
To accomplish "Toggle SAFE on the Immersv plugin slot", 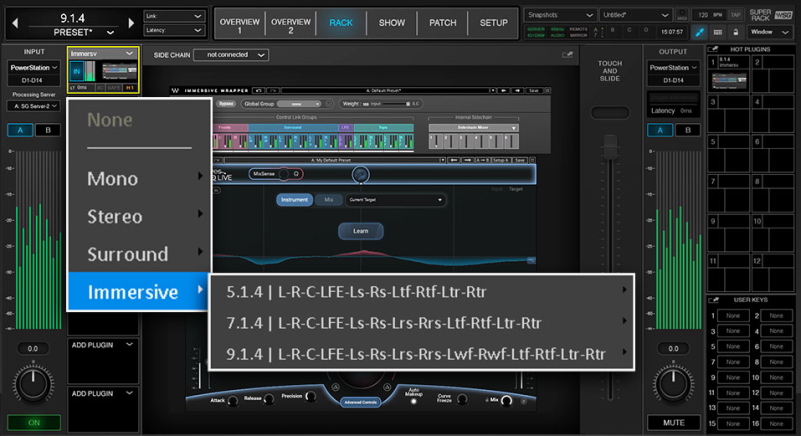I will pos(114,88).
